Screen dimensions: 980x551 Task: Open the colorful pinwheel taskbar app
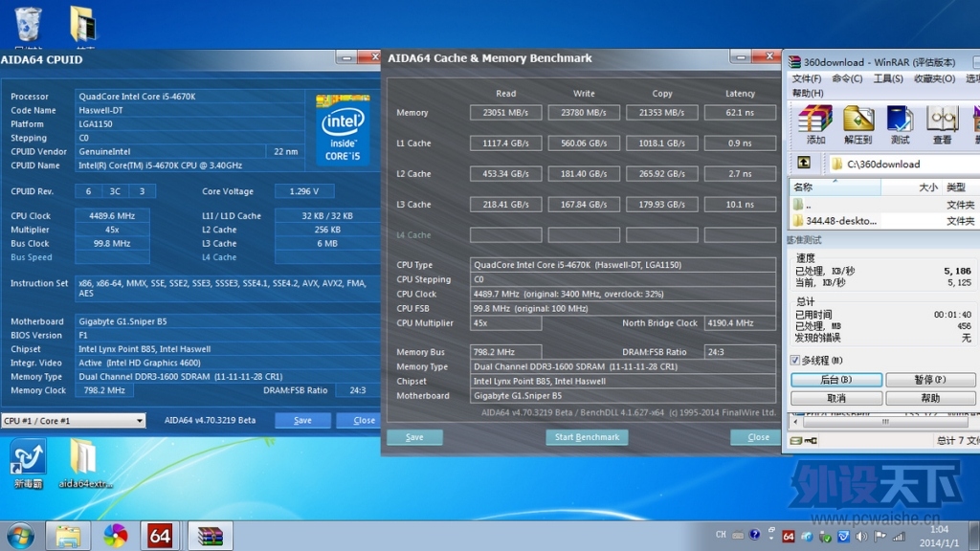pos(115,536)
